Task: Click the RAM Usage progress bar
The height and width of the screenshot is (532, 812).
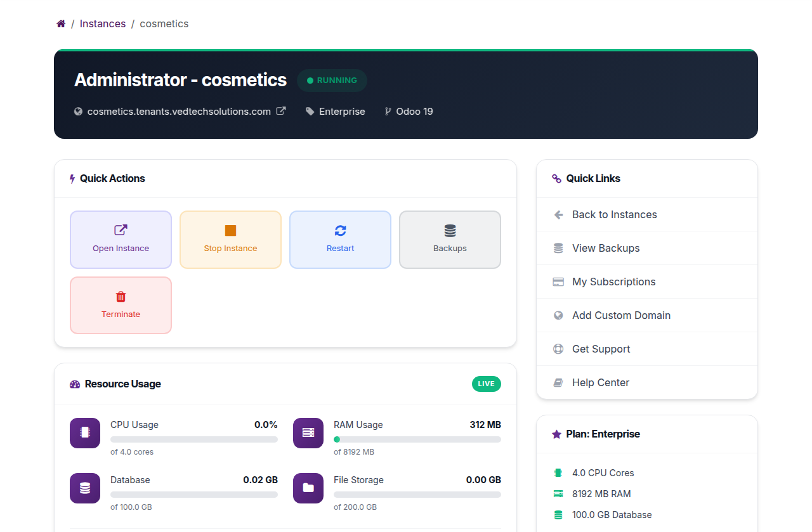Action: point(417,439)
